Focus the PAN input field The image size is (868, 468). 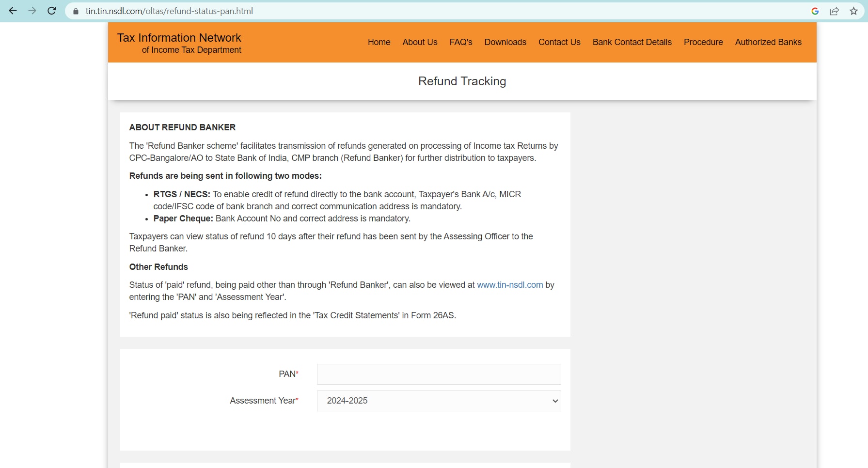coord(439,374)
